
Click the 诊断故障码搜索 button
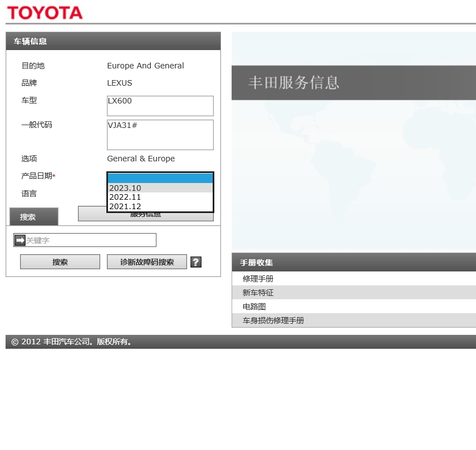point(146,261)
